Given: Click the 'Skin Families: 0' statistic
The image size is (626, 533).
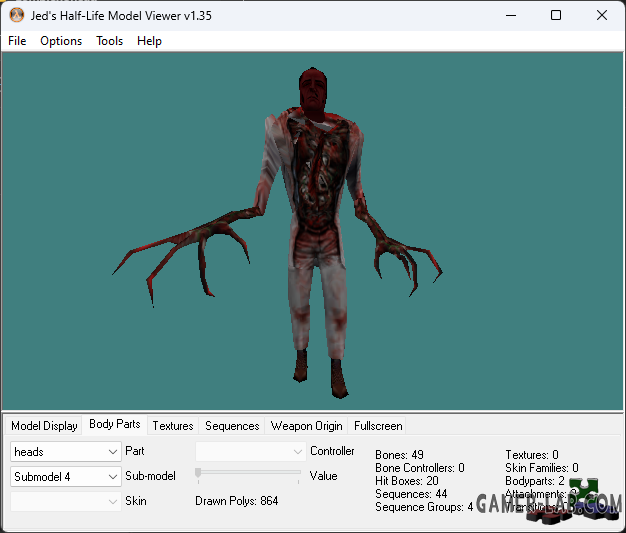Looking at the screenshot, I should point(542,468).
